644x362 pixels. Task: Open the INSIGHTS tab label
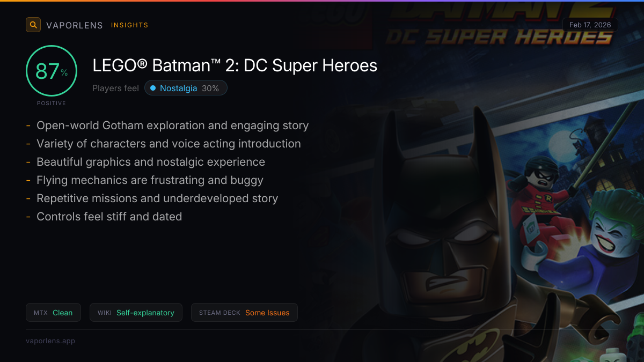(129, 25)
